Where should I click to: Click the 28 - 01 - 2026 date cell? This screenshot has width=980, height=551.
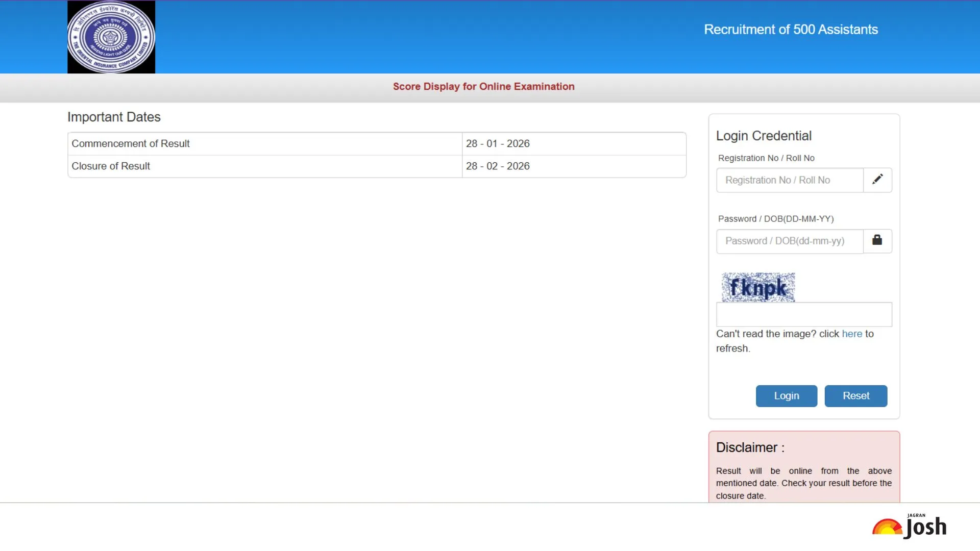(x=498, y=144)
